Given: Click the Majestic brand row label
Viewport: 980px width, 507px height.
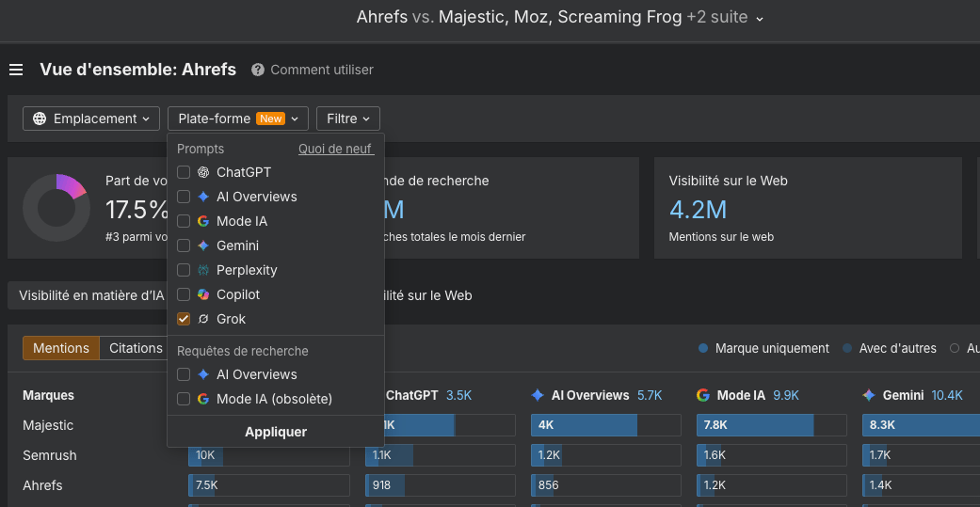Looking at the screenshot, I should 48,425.
